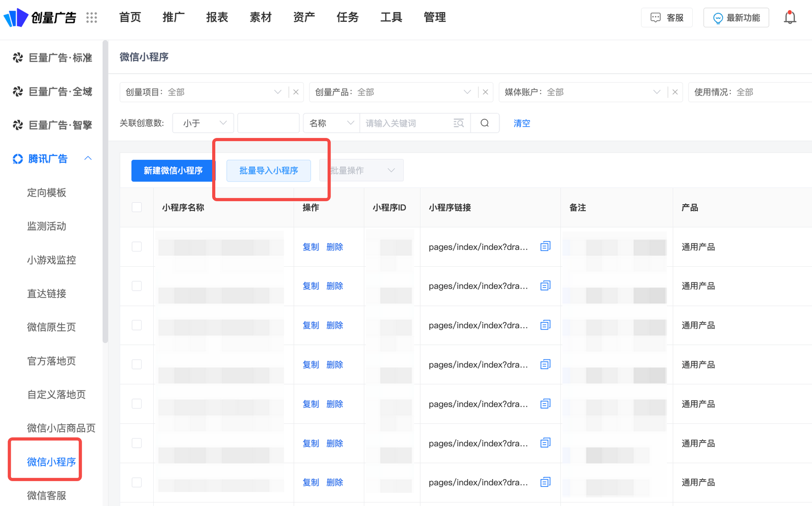Tick the sixth row checkbox

pyautogui.click(x=137, y=443)
